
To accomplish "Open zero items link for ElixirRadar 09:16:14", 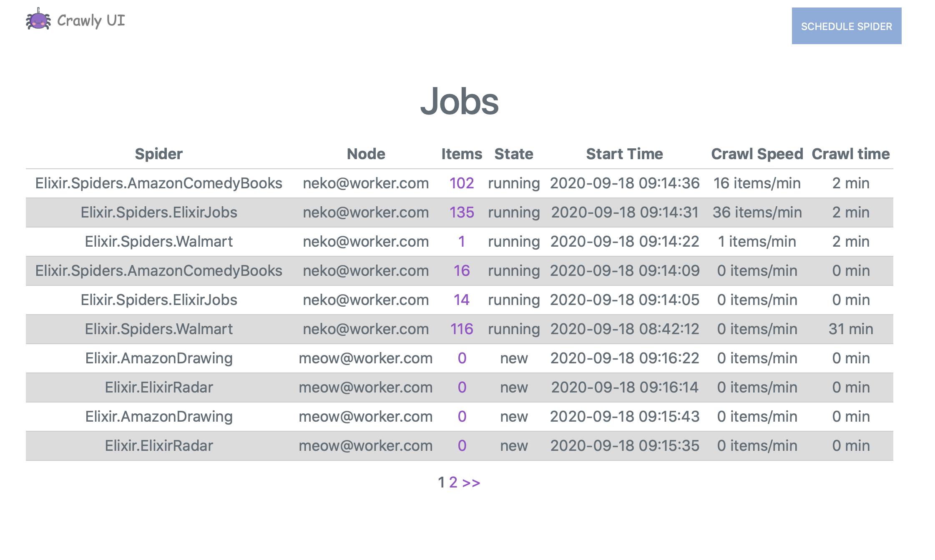I will 461,387.
